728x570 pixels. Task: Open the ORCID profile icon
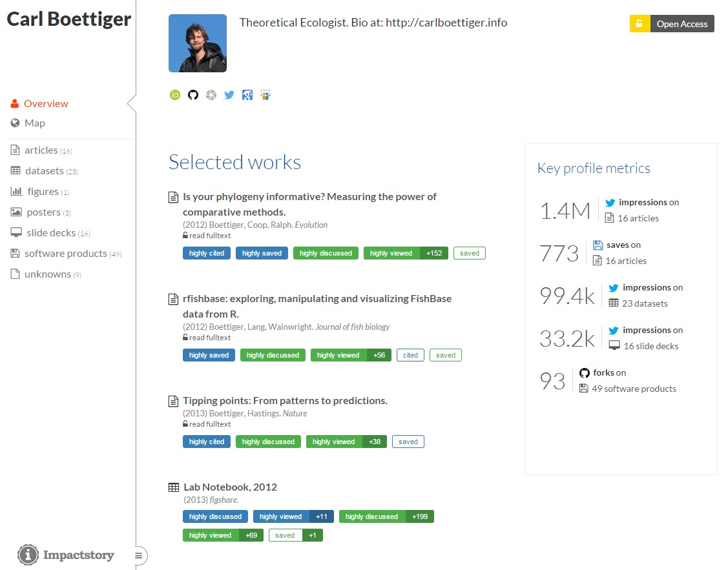click(x=175, y=95)
